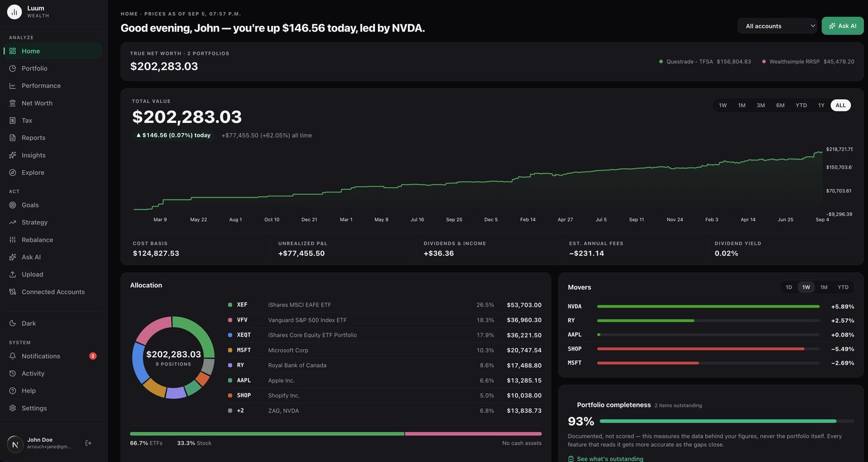Click the notifications badge showing 2
The image size is (868, 462).
point(93,356)
